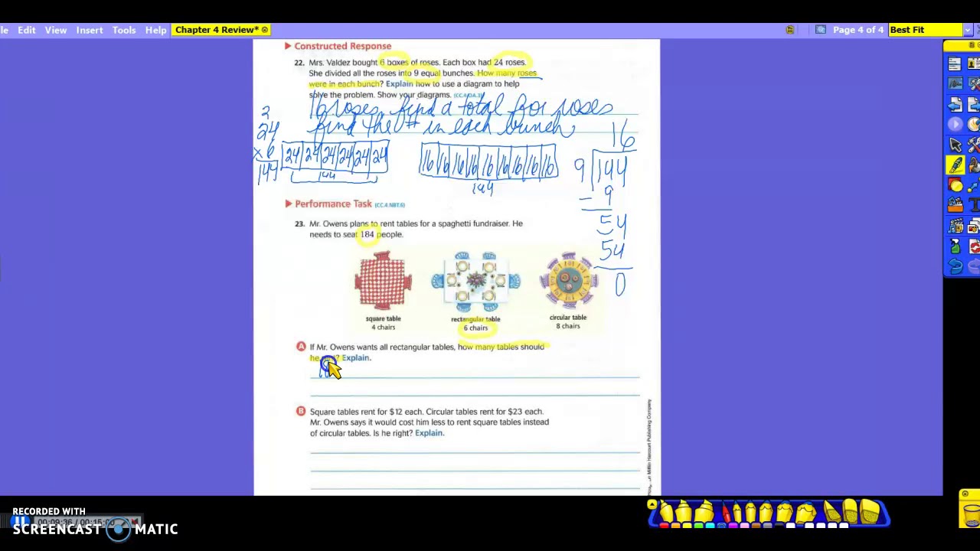Undo the last action with the blue curved arrow
Viewport: 980px width, 551px height.
tap(955, 266)
